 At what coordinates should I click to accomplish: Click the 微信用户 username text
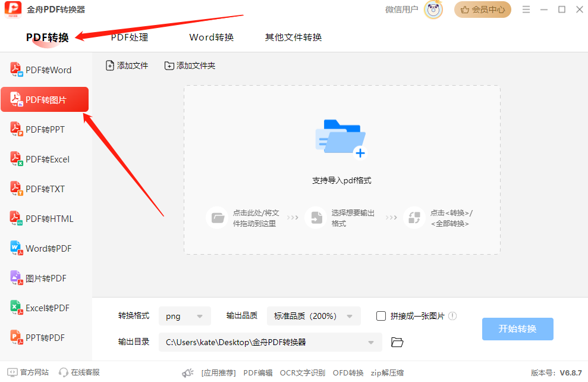coord(402,10)
